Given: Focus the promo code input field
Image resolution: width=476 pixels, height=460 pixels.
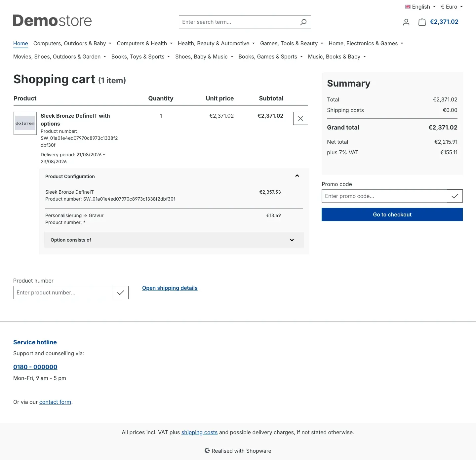Looking at the screenshot, I should (384, 196).
